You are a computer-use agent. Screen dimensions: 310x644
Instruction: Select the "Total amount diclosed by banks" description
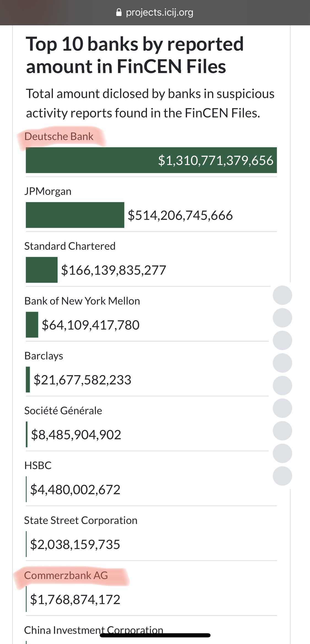150,103
